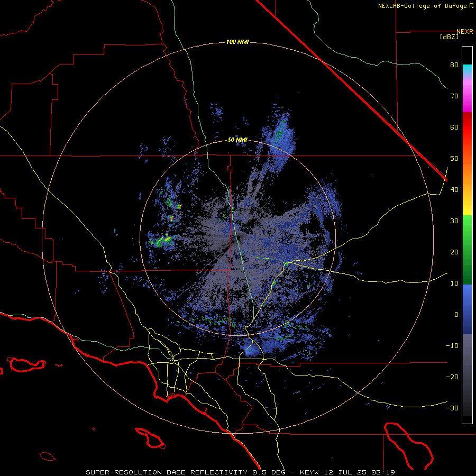Viewport: 476px width, 476px height.
Task: Click the 50 value on dBZ scale
Action: [x=454, y=159]
